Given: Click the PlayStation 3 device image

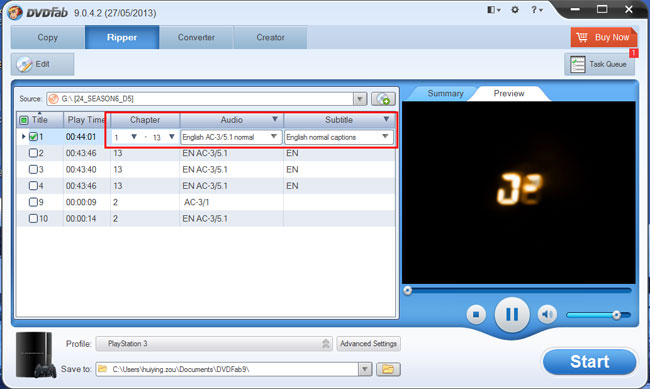Looking at the screenshot, I should tap(36, 355).
